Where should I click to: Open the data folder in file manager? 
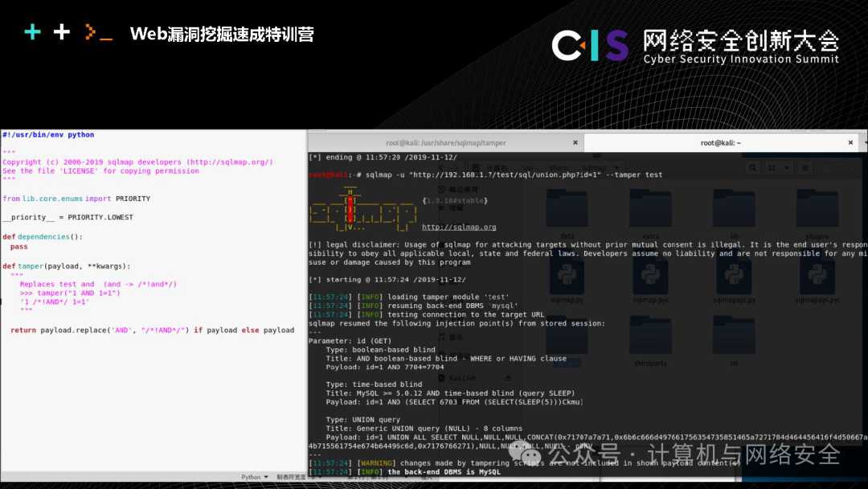[567, 213]
